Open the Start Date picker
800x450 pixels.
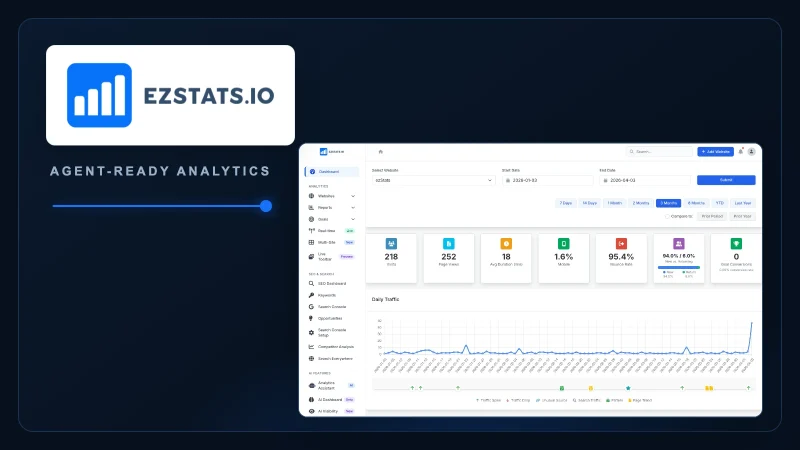tap(547, 180)
